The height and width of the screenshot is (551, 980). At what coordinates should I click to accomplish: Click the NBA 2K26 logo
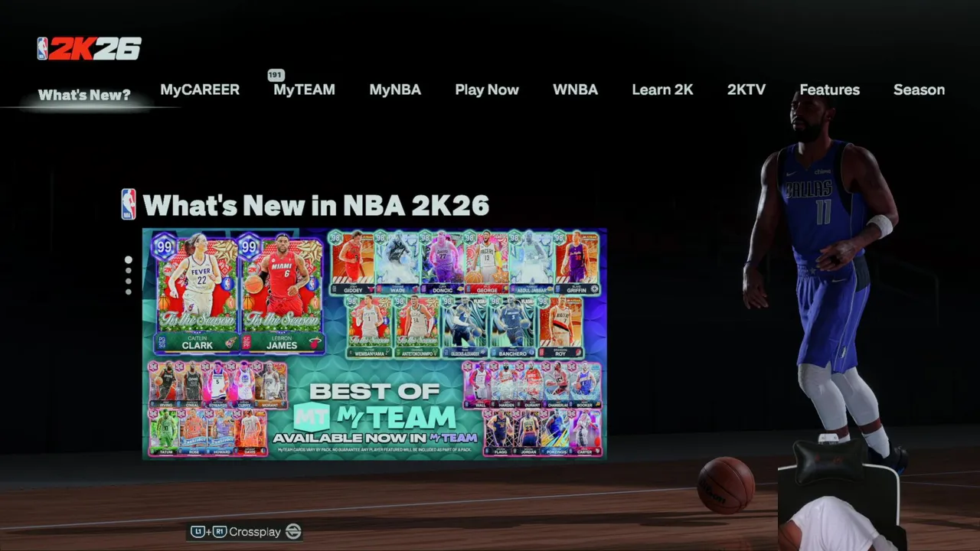[x=90, y=49]
